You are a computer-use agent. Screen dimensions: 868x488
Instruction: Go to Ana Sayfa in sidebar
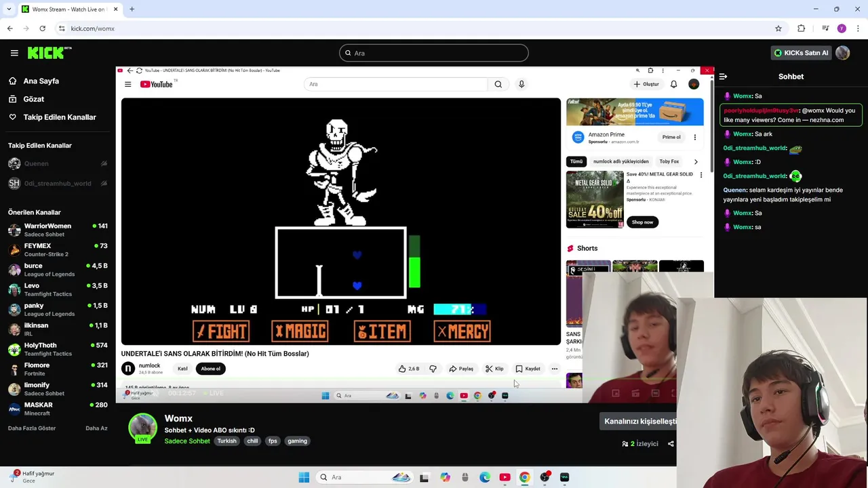pos(41,81)
